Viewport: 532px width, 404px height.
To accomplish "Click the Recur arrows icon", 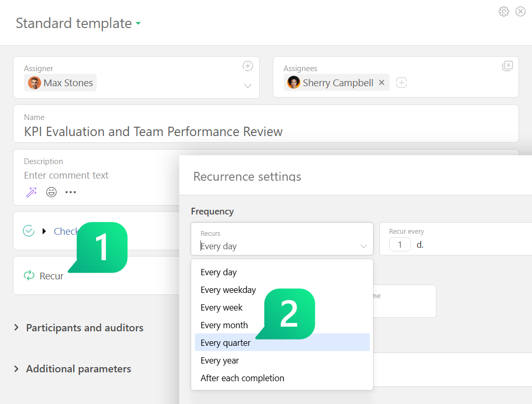I will (x=29, y=275).
